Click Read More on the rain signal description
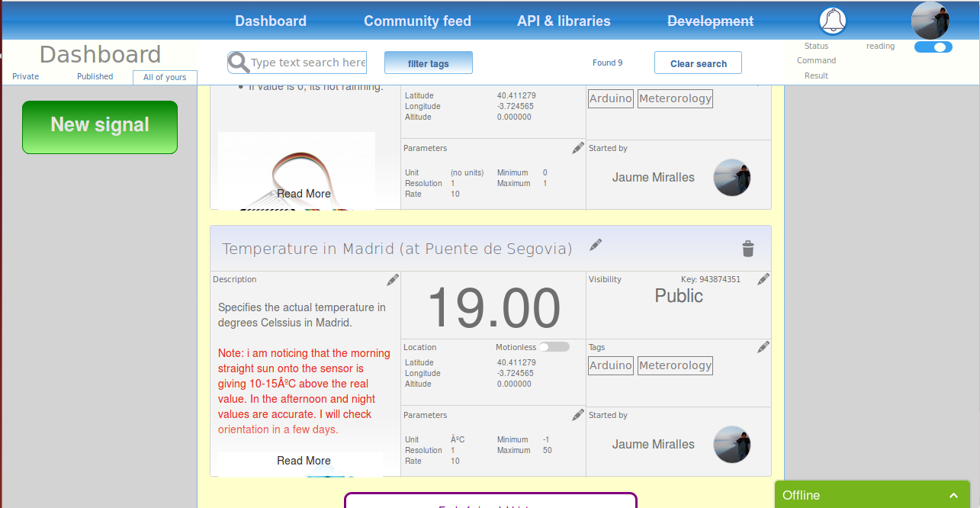This screenshot has width=980, height=508. click(x=304, y=194)
